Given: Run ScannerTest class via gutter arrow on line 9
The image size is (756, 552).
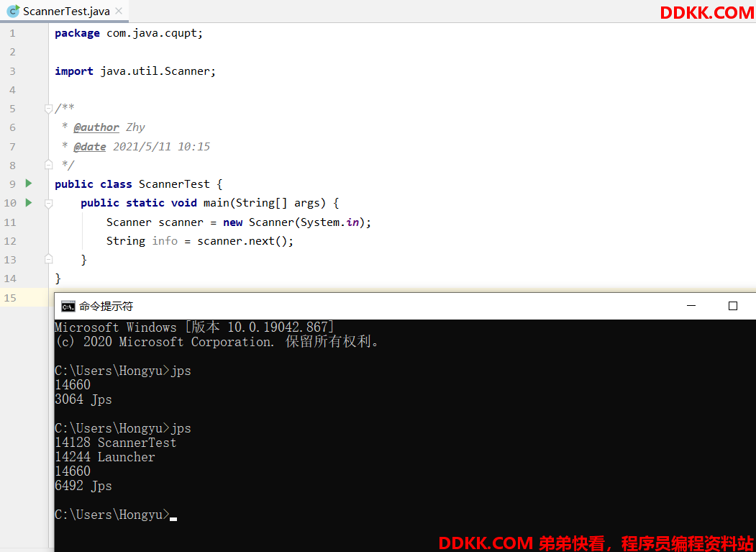Looking at the screenshot, I should (x=29, y=184).
